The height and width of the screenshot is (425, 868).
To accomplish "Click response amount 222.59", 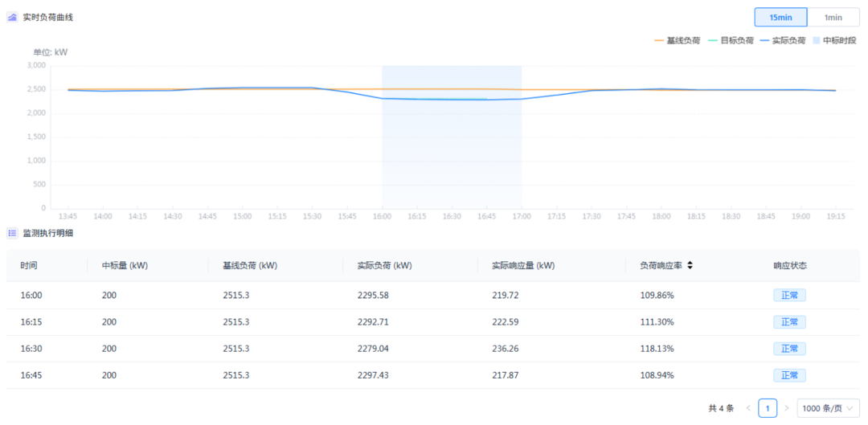I will point(505,322).
